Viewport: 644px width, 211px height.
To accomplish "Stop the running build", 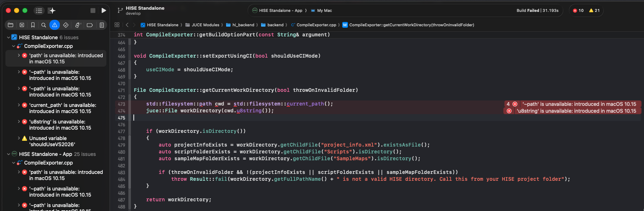I will 93,10.
